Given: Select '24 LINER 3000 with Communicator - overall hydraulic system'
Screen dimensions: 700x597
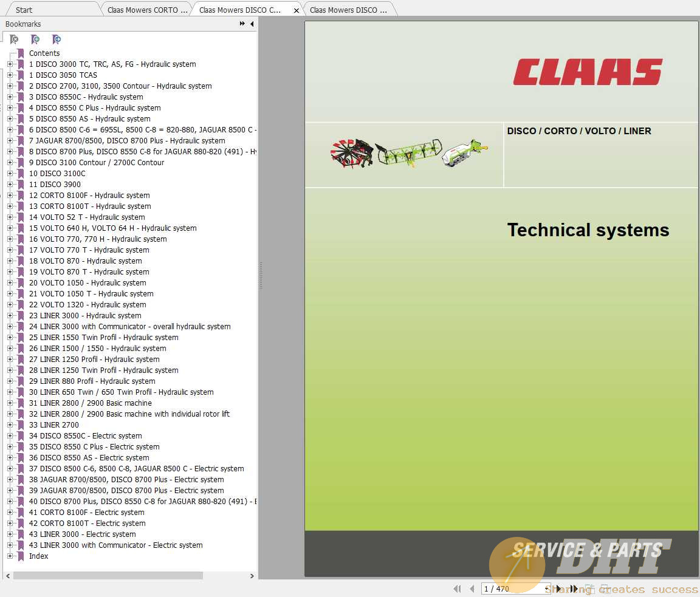Looking at the screenshot, I should 130,327.
